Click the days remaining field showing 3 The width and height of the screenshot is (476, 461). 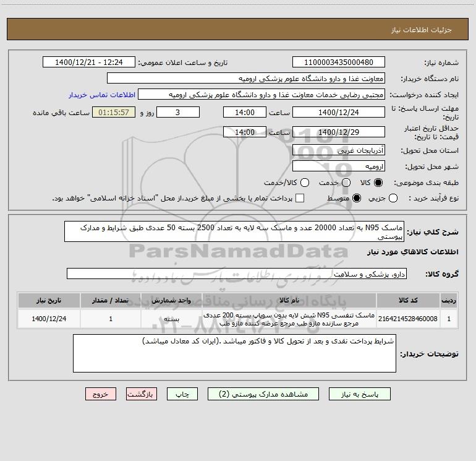(x=178, y=112)
